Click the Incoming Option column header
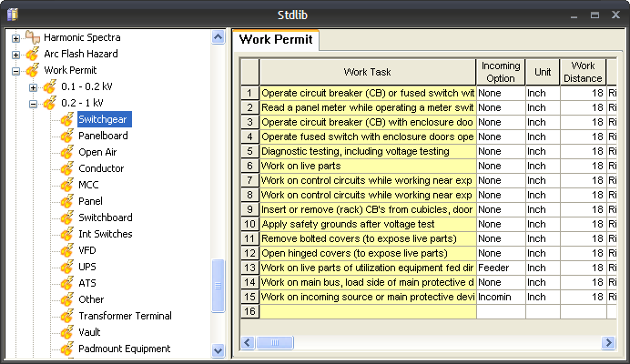The height and width of the screenshot is (364, 630). [x=501, y=72]
